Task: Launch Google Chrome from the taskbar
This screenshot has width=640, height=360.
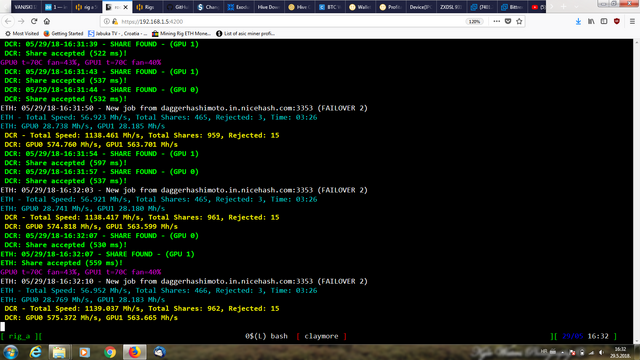Action: coord(110,352)
